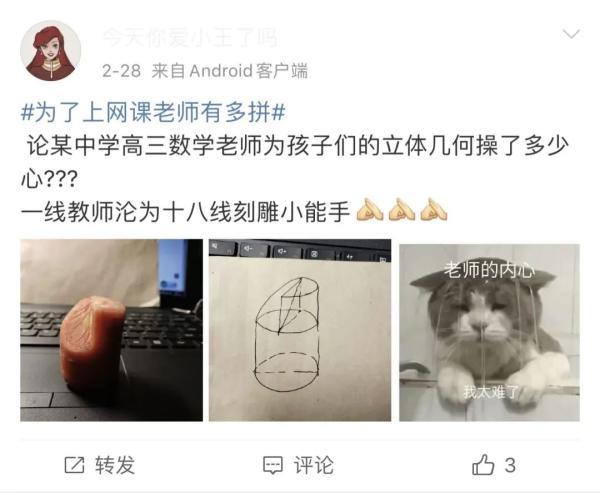Tap the comment speech bubble icon
Screen dimensions: 600x493
point(273,465)
